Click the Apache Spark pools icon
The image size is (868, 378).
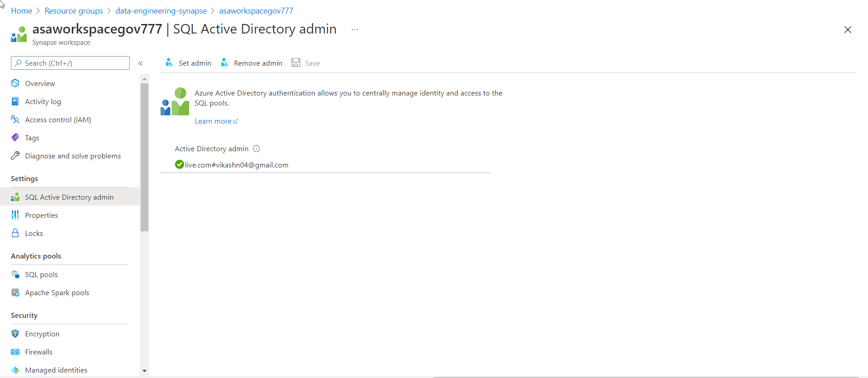point(15,292)
